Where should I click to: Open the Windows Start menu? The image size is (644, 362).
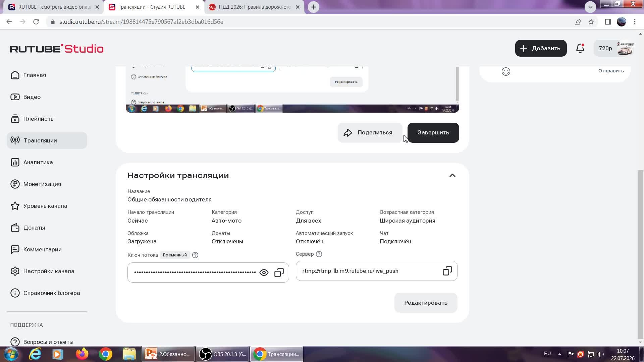pyautogui.click(x=11, y=354)
